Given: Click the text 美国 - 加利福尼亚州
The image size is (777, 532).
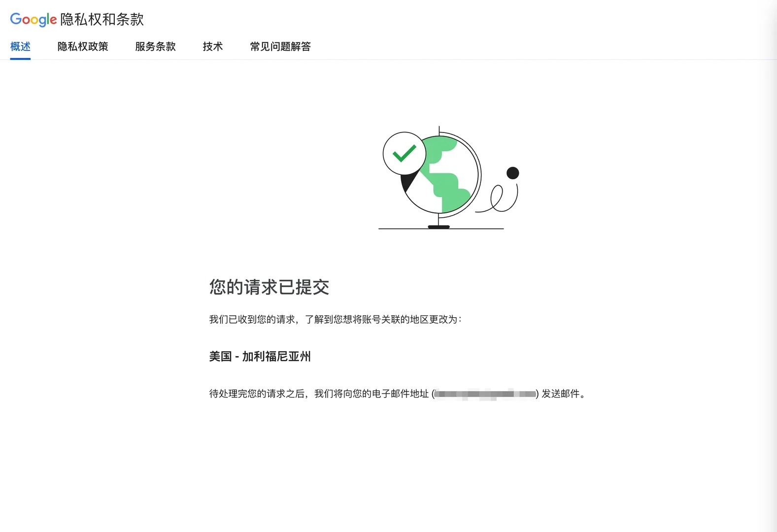Looking at the screenshot, I should coord(260,356).
